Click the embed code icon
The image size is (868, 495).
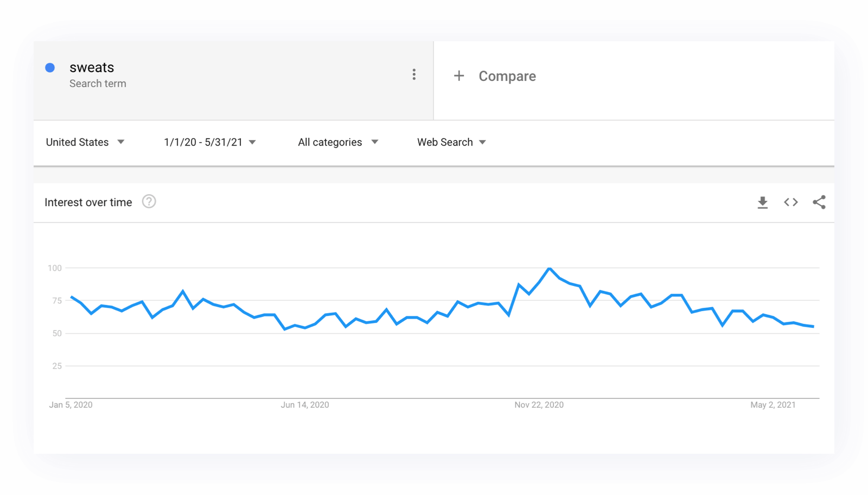tap(790, 202)
